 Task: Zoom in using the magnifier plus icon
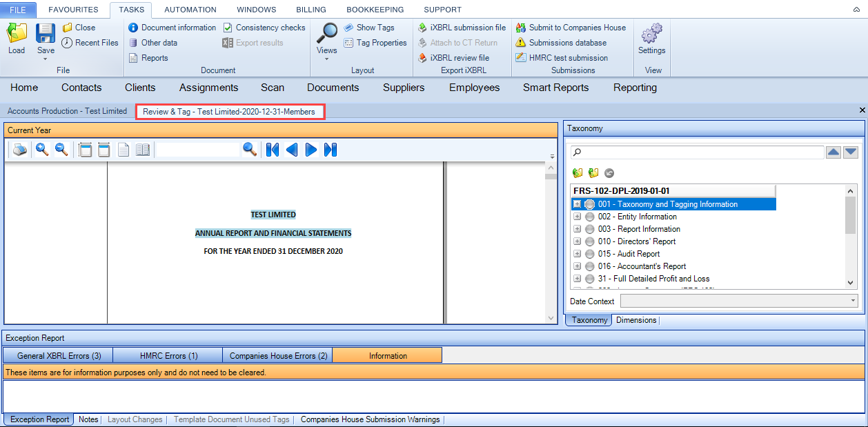(x=42, y=150)
